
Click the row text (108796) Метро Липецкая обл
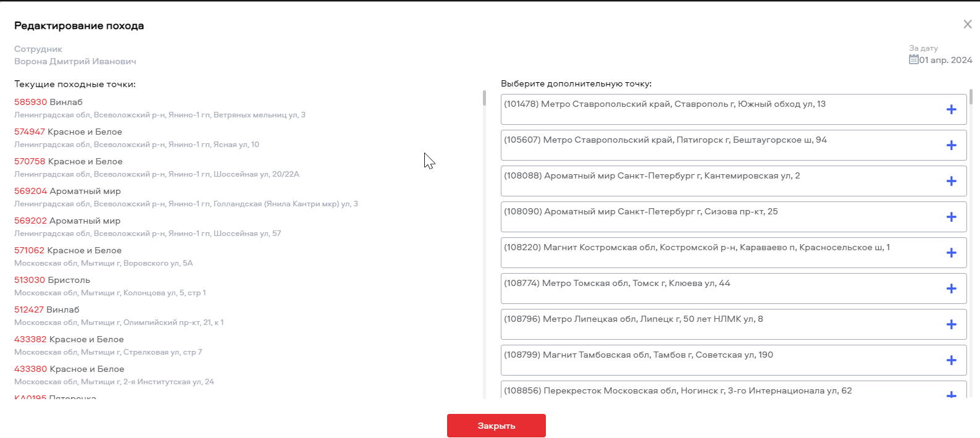tap(633, 319)
